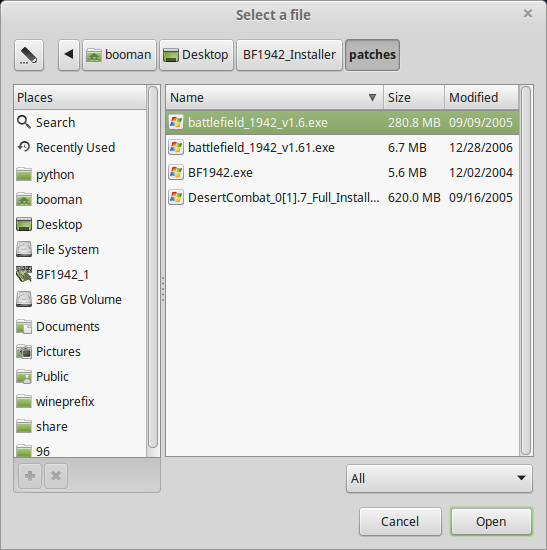Click the 12/02/2004 modified date
This screenshot has height=550, width=547.
point(481,172)
